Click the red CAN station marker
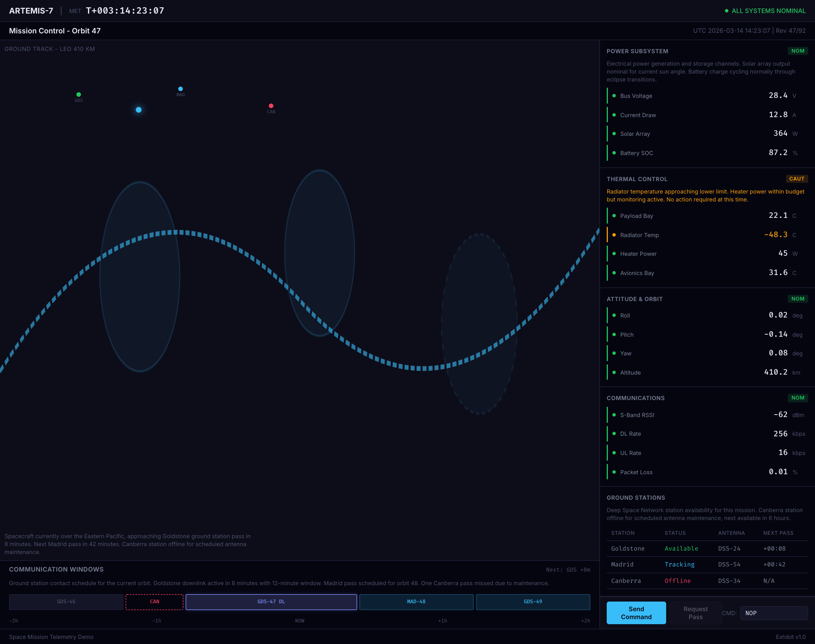The image size is (815, 644). pos(271,106)
